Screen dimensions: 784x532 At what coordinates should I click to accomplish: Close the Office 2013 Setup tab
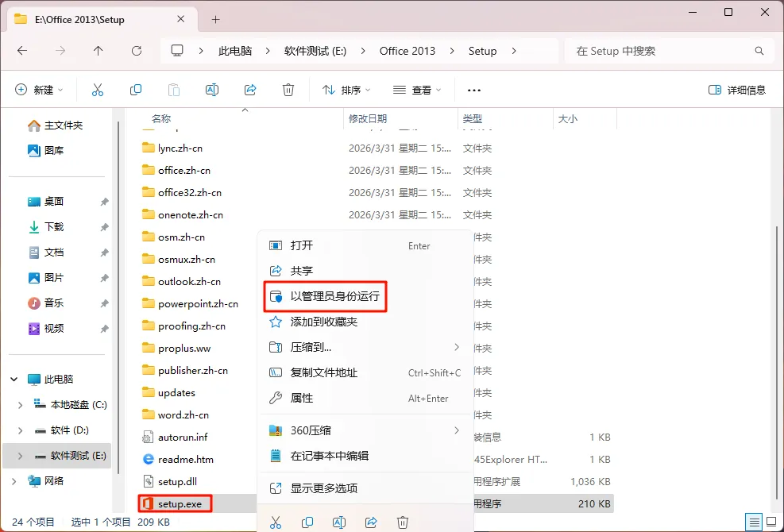181,19
